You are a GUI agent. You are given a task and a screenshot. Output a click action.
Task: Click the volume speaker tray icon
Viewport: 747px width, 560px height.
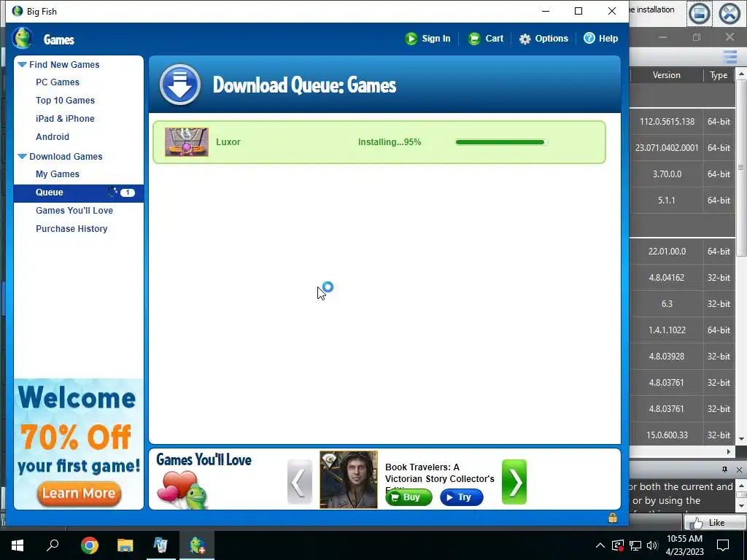pyautogui.click(x=652, y=545)
